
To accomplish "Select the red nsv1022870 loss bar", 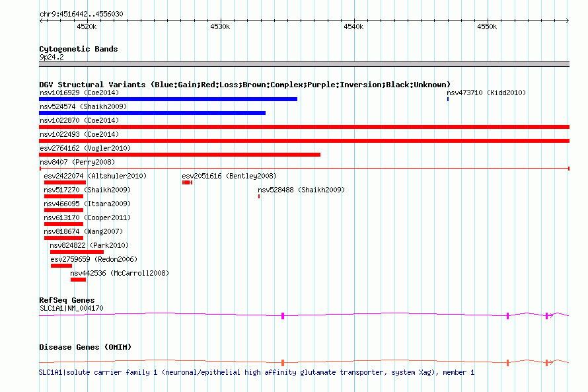I will pos(304,127).
